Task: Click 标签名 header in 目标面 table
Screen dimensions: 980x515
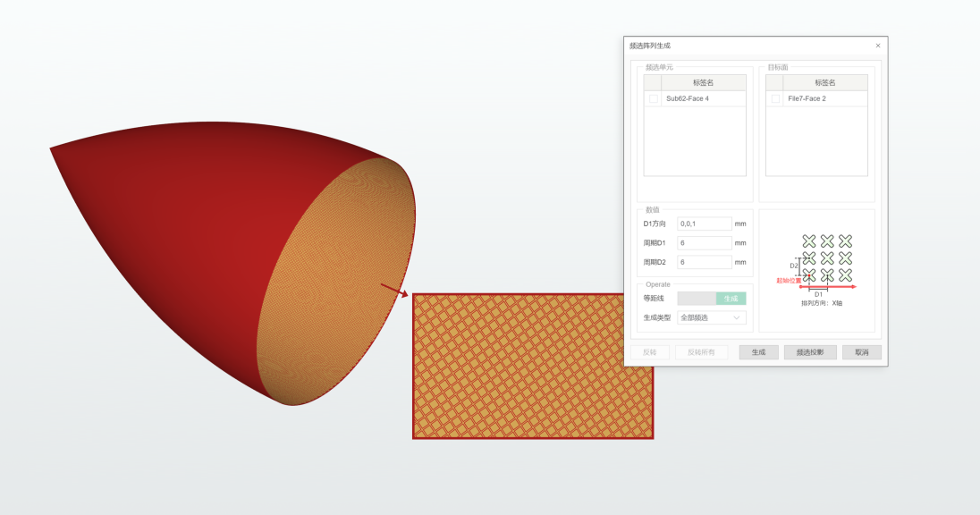Action: [x=824, y=82]
